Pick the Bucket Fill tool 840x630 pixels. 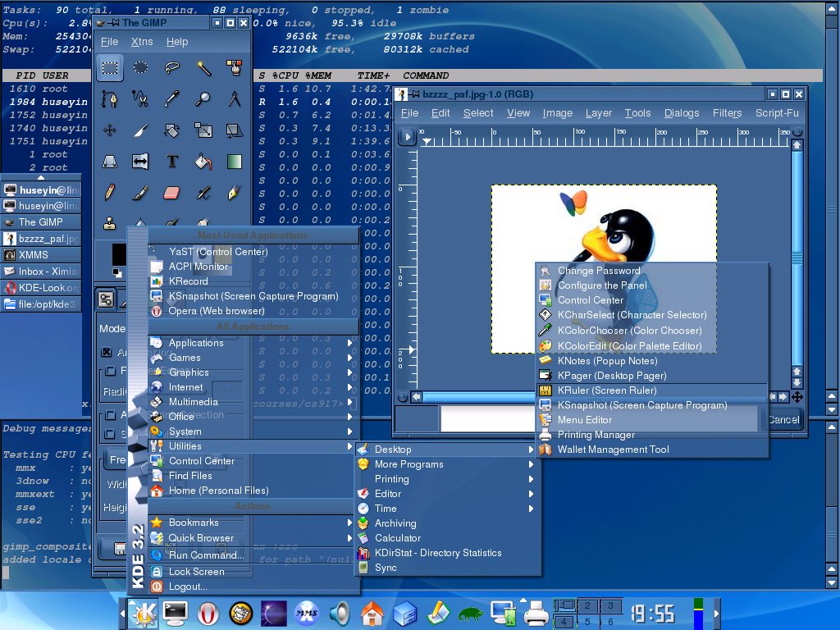pos(203,162)
